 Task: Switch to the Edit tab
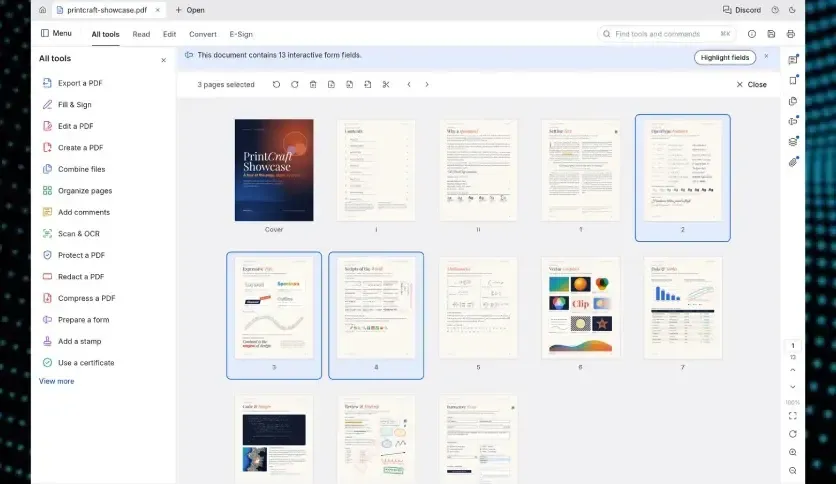pos(170,34)
